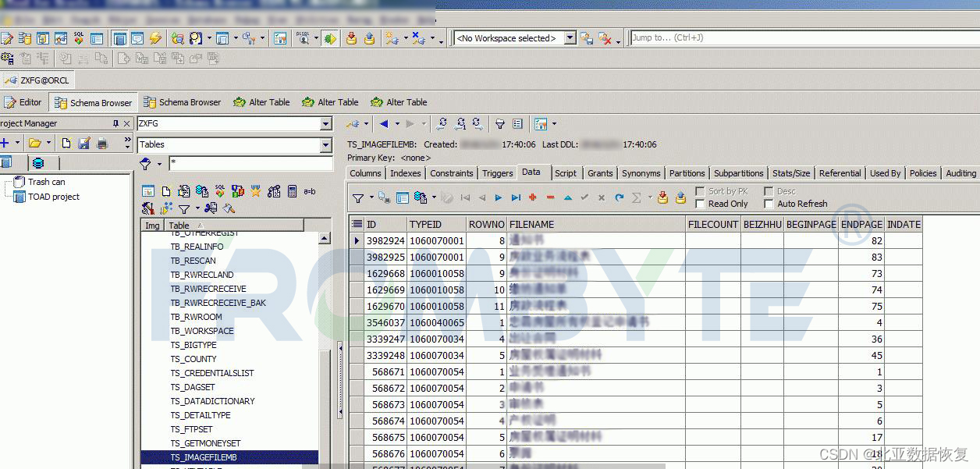Click the Table list column header

[x=234, y=225]
